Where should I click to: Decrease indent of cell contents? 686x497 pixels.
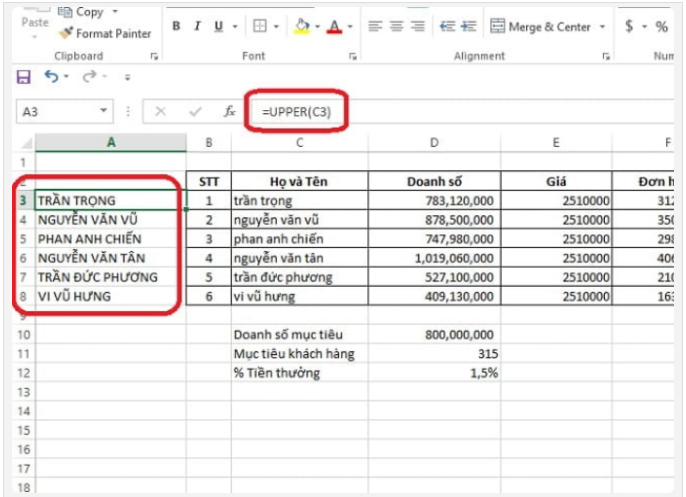click(x=447, y=26)
